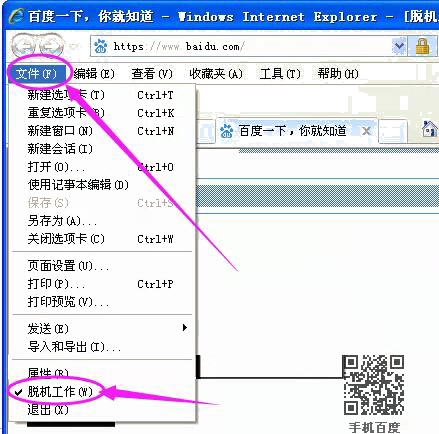The height and width of the screenshot is (434, 439).
Task: Uncheck 脱机工作(W) option
Action: point(102,392)
